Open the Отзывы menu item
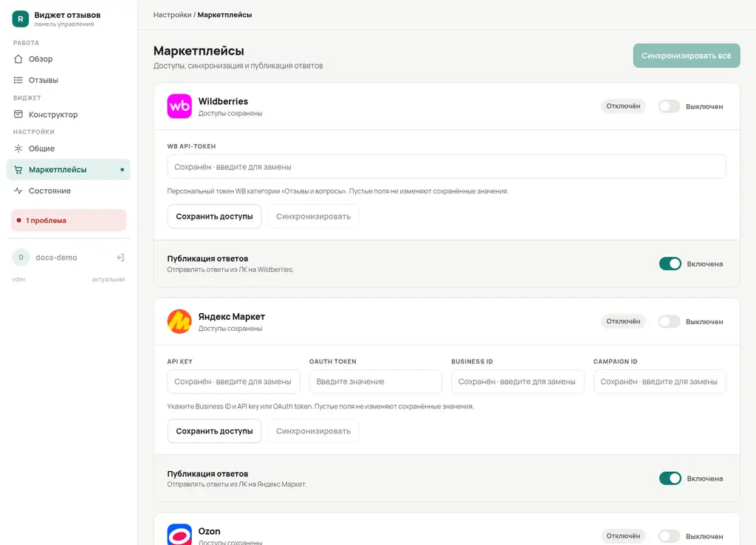The width and height of the screenshot is (756, 545). click(69, 80)
